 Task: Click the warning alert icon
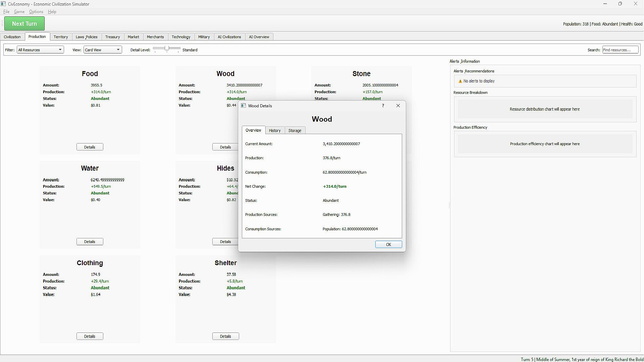pos(460,81)
